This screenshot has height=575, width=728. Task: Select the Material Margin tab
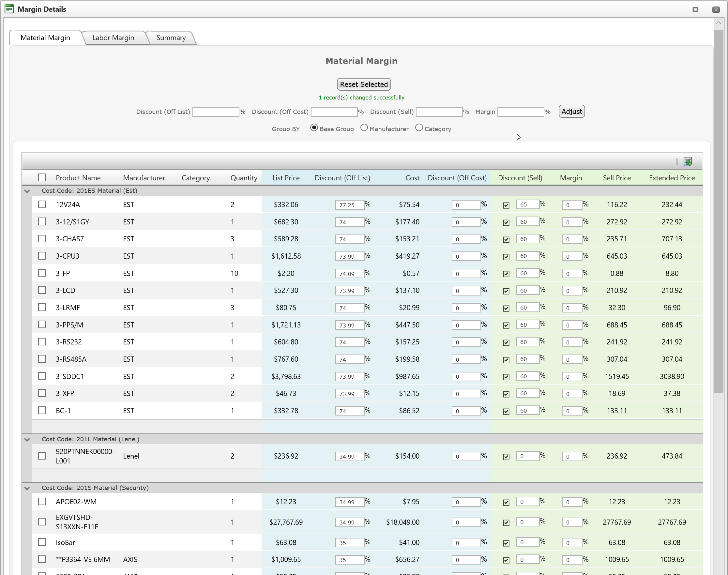pyautogui.click(x=45, y=38)
